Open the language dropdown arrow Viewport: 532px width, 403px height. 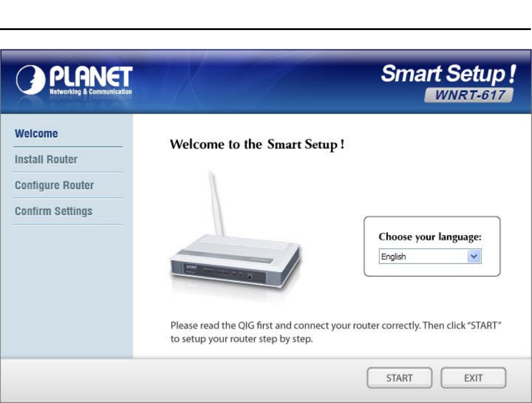474,256
